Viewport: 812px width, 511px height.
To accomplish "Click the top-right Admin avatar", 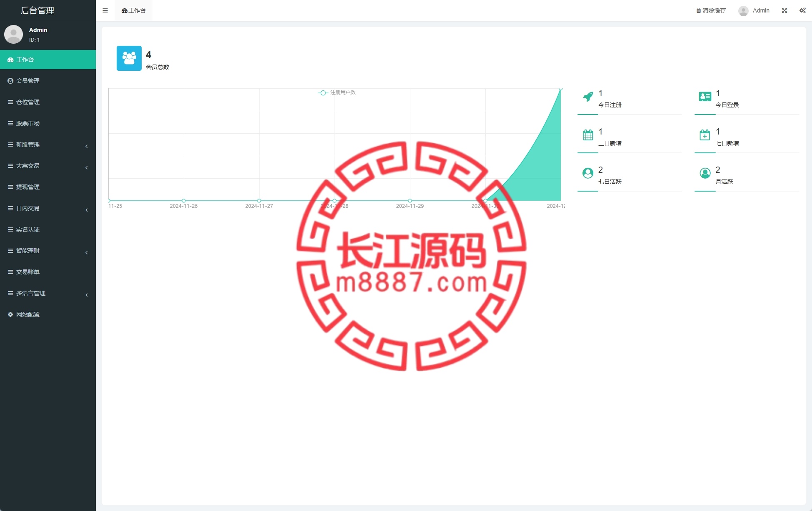I will (x=743, y=11).
